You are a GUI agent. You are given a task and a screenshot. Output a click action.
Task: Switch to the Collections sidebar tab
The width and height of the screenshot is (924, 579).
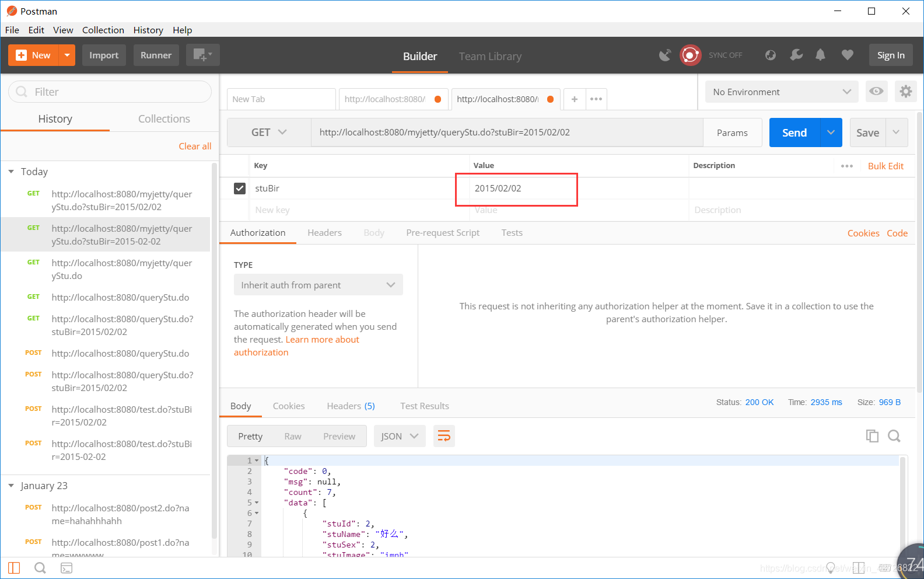[x=164, y=118]
